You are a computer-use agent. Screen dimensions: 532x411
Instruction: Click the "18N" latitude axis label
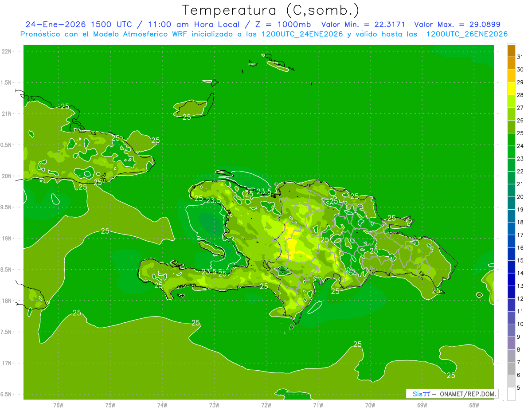pyautogui.click(x=7, y=301)
